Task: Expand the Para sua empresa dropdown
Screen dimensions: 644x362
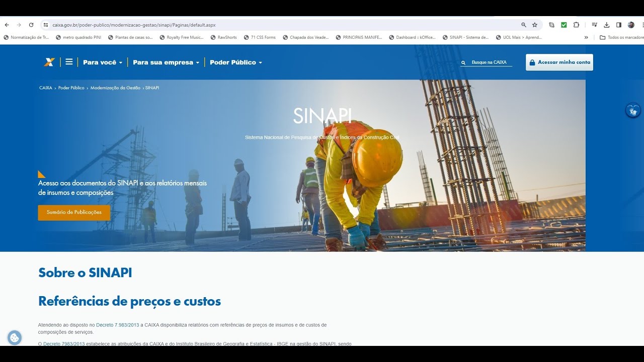Action: (x=166, y=62)
